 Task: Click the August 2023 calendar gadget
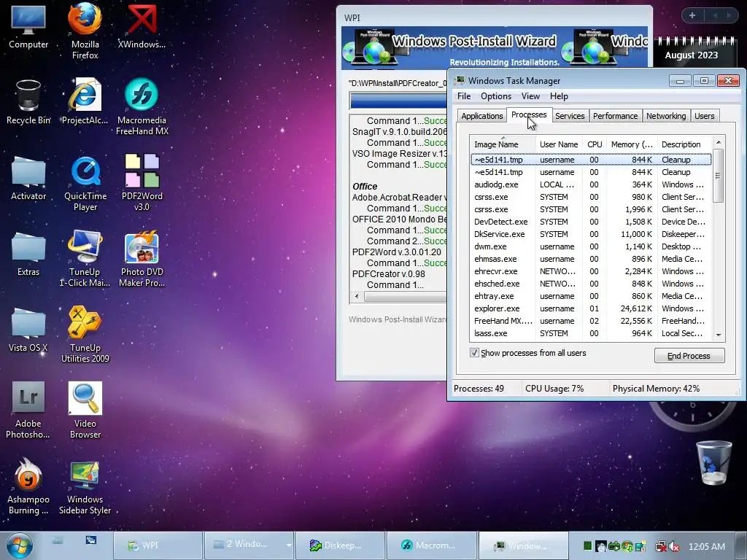[x=692, y=51]
